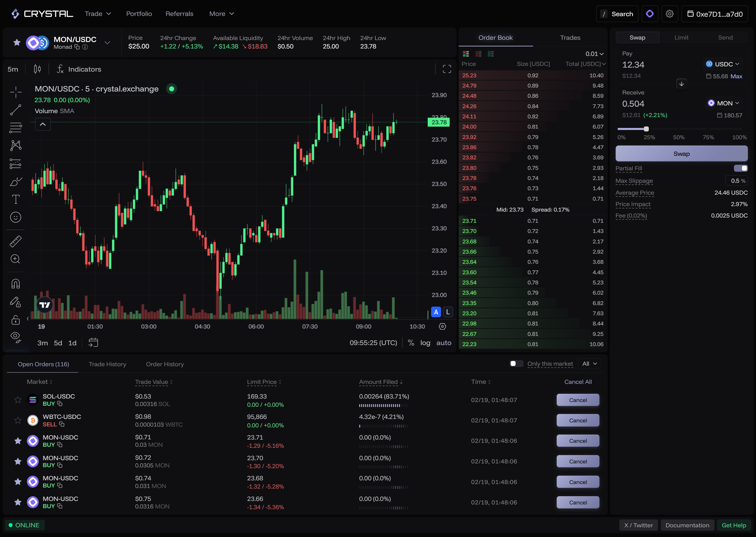The image size is (756, 537).
Task: Change candlestick chart style
Action: (x=37, y=69)
